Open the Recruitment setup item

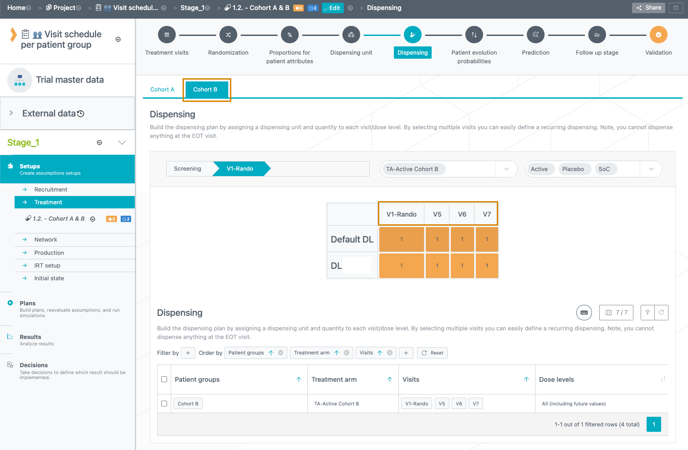(x=51, y=189)
